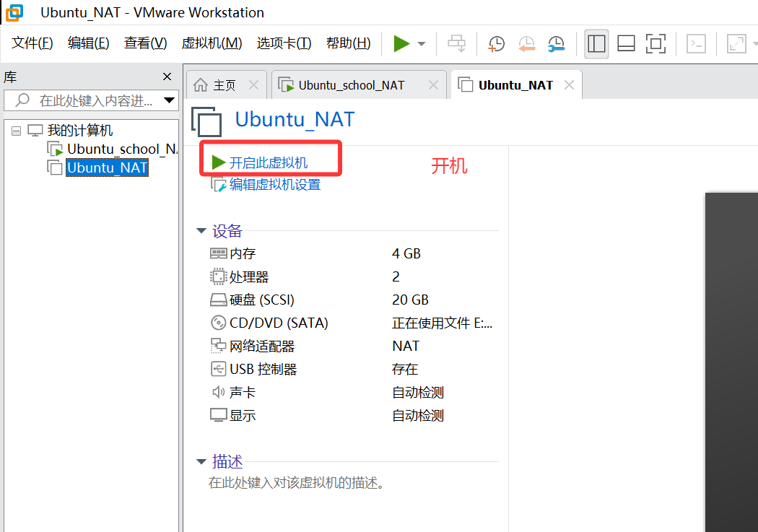This screenshot has width=758, height=532.
Task: Click the CD/DVD (SATA) device row
Action: pyautogui.click(x=353, y=323)
